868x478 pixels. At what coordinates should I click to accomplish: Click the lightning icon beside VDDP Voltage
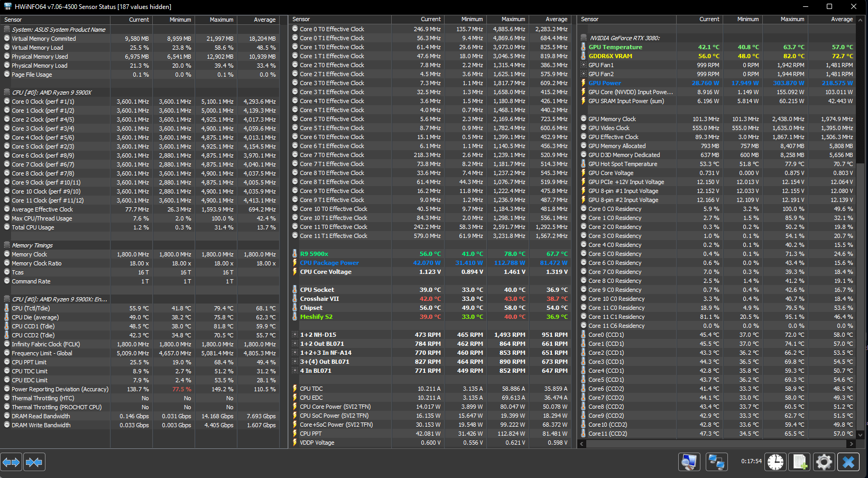click(x=295, y=443)
